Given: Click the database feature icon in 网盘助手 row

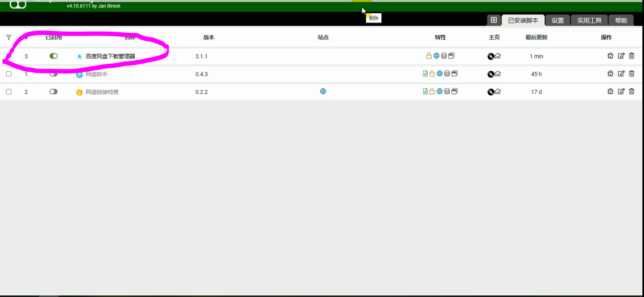Looking at the screenshot, I should [447, 74].
